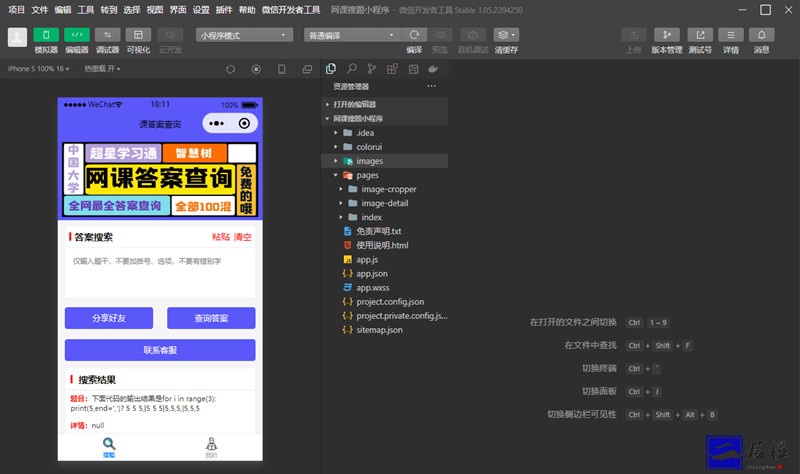Click the simulator record/stop icon

[256, 69]
